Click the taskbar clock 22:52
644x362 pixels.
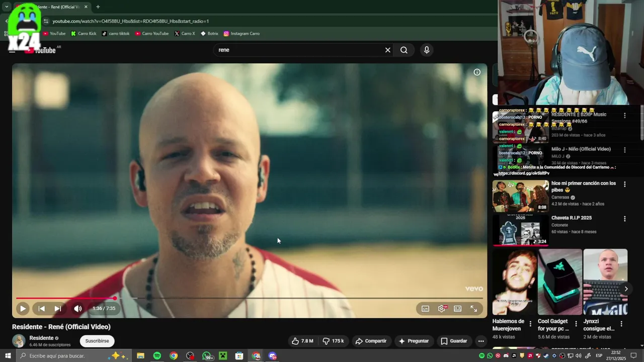tap(616, 356)
